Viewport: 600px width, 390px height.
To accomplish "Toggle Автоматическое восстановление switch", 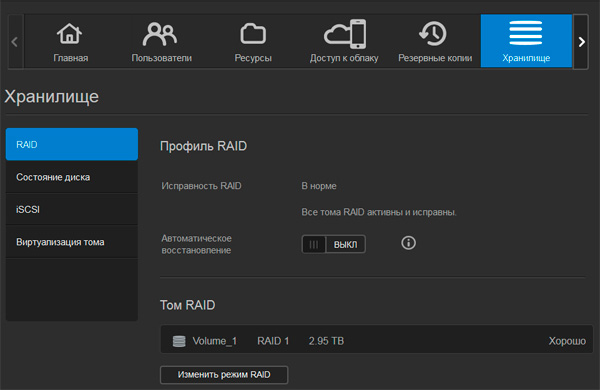I will click(x=334, y=244).
